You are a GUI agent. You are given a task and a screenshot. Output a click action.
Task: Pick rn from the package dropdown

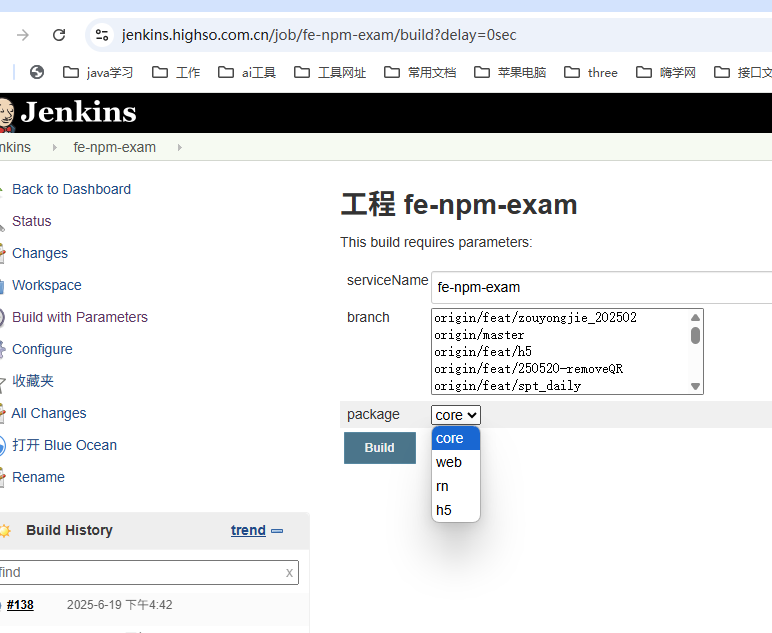(442, 486)
